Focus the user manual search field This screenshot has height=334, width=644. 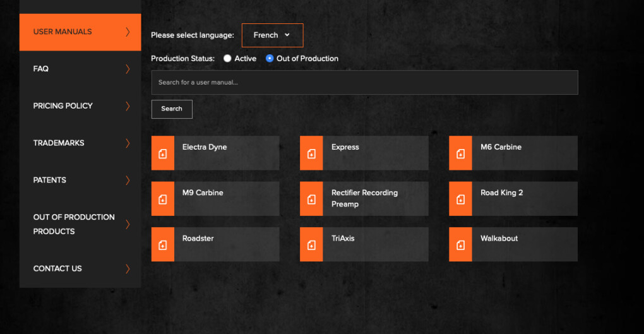[364, 83]
